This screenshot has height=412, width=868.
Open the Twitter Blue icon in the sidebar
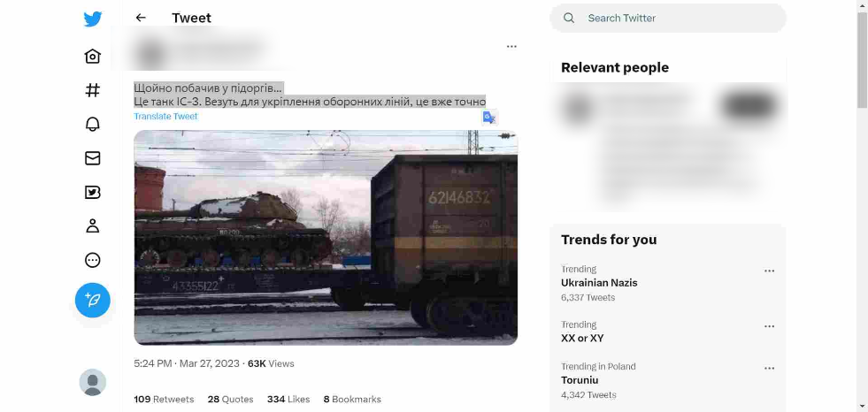pos(92,192)
